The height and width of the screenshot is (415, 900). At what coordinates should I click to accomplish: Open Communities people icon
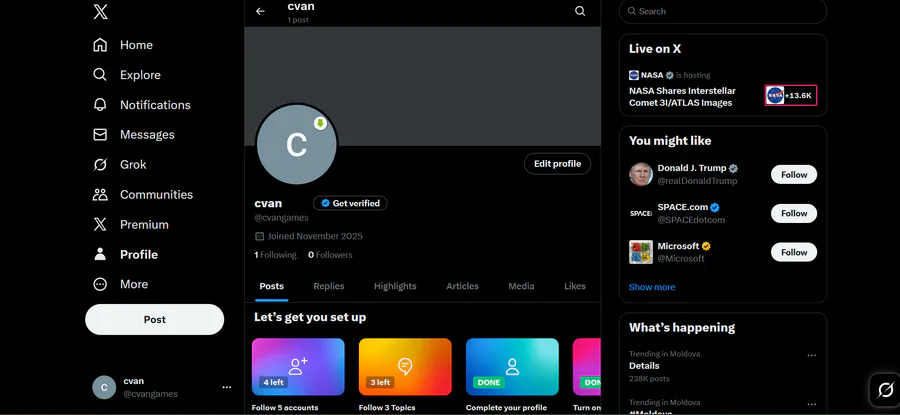(x=100, y=195)
